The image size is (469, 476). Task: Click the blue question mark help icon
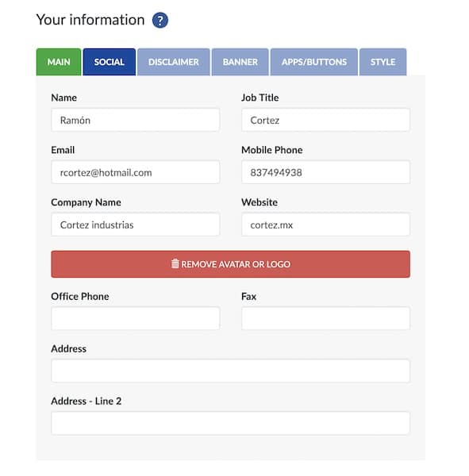(160, 21)
